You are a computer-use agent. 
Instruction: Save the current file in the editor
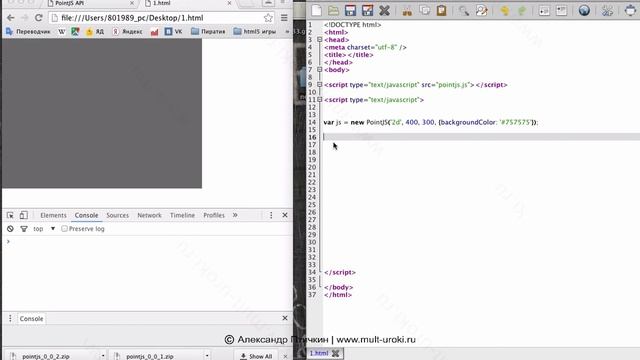pyautogui.click(x=350, y=10)
